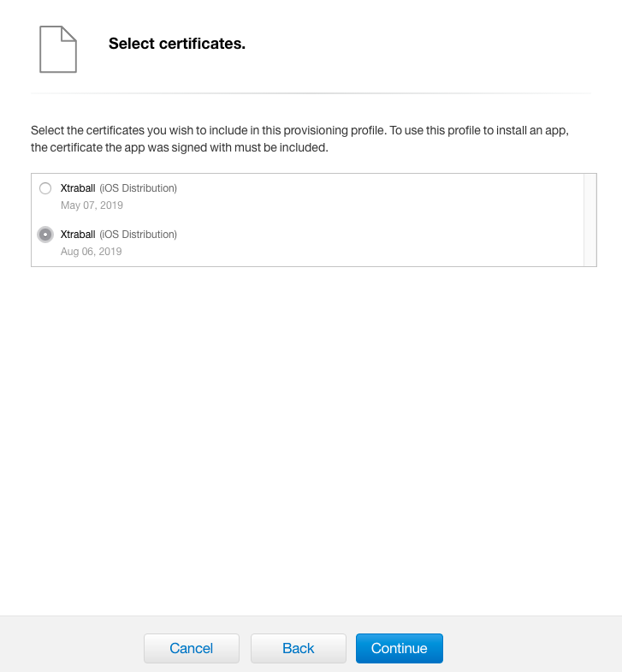Viewport: 622px width, 672px height.
Task: Click the second Xtraball certificate name
Action: click(78, 235)
